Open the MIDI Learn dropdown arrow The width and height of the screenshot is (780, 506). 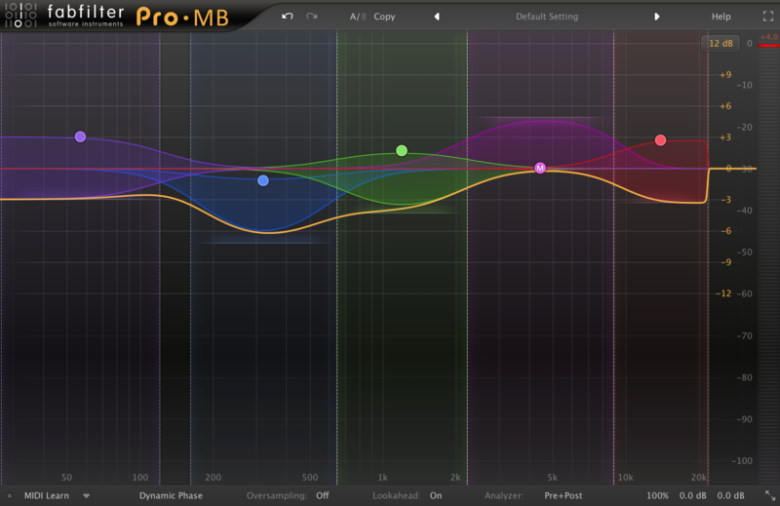point(86,496)
